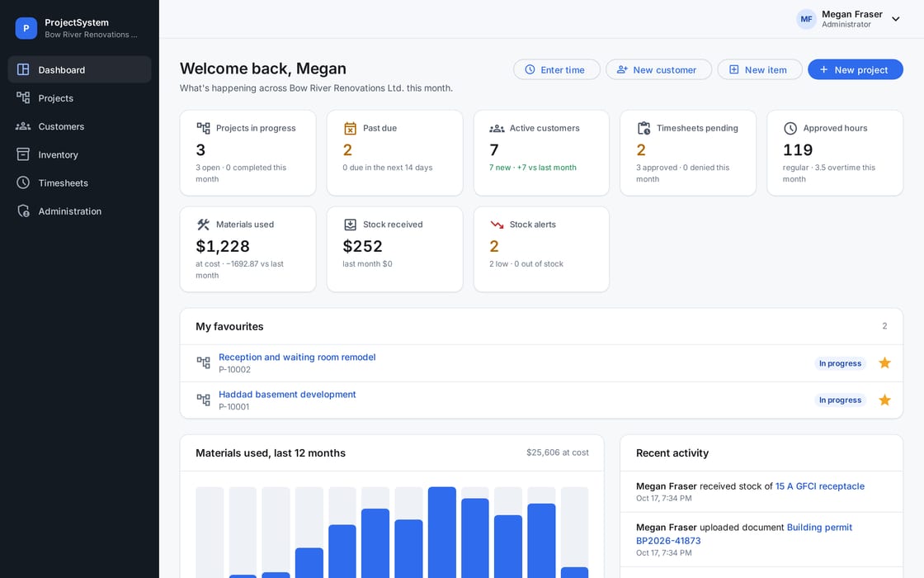Open the Projects in progress card value 3

tap(200, 149)
